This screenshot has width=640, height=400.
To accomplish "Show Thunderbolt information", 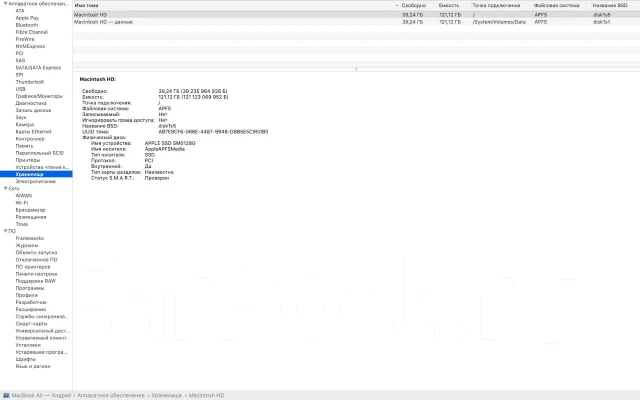I will tap(29, 82).
